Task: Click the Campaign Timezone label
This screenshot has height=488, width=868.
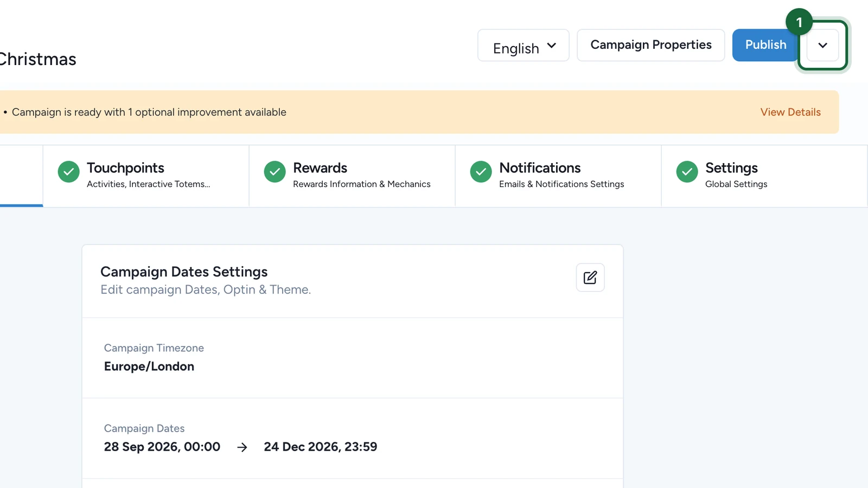Action: 154,348
